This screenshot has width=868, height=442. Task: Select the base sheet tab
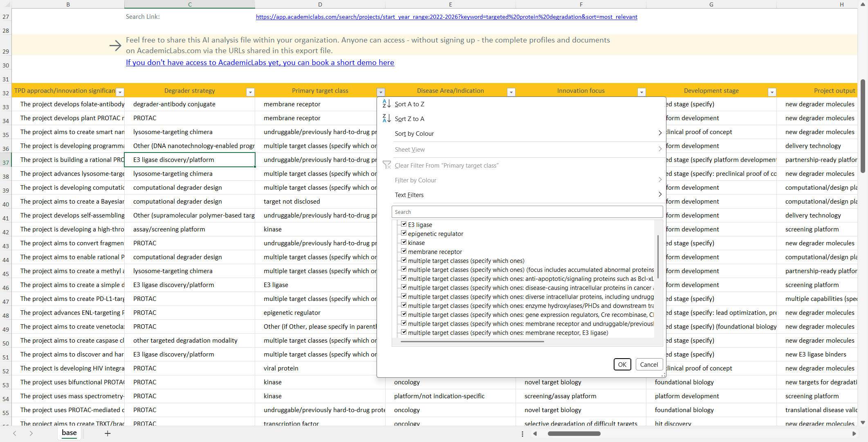pos(69,433)
